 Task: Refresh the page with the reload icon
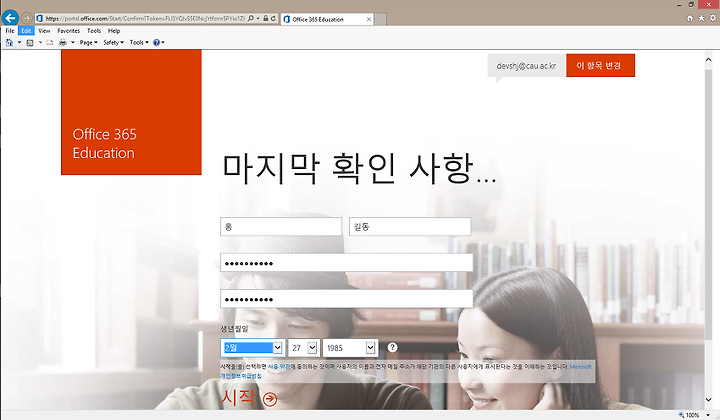coord(274,18)
